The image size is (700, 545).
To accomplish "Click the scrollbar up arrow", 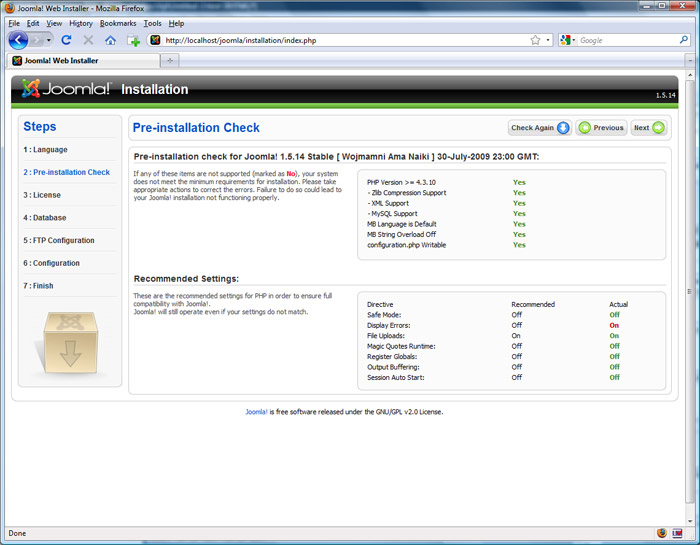I will (690, 75).
